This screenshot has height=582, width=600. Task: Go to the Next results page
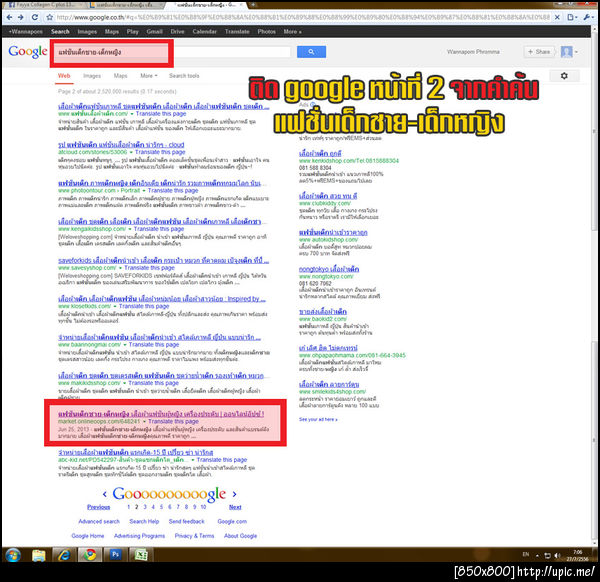pos(235,507)
